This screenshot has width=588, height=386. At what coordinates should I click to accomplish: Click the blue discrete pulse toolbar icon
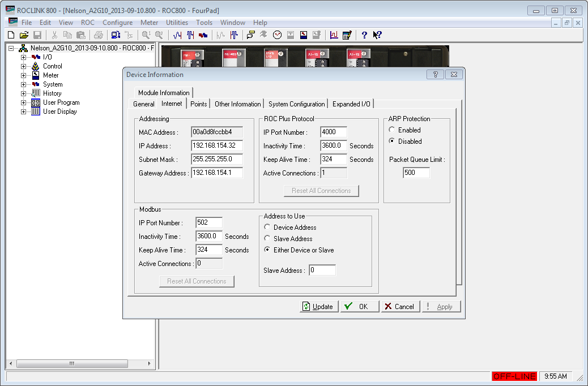coord(190,35)
